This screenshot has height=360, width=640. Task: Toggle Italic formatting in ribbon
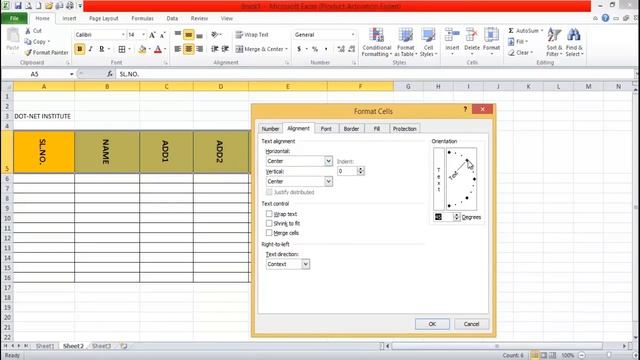point(90,49)
